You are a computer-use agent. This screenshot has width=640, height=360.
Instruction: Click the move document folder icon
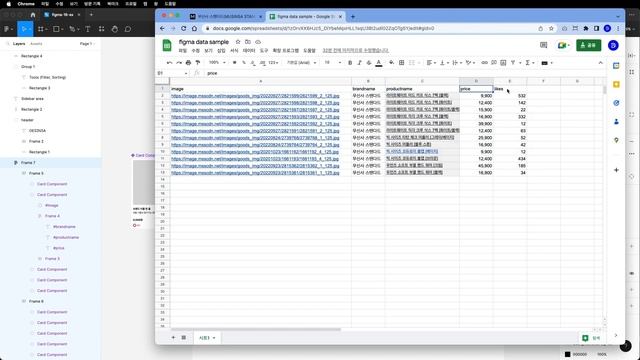tap(248, 42)
